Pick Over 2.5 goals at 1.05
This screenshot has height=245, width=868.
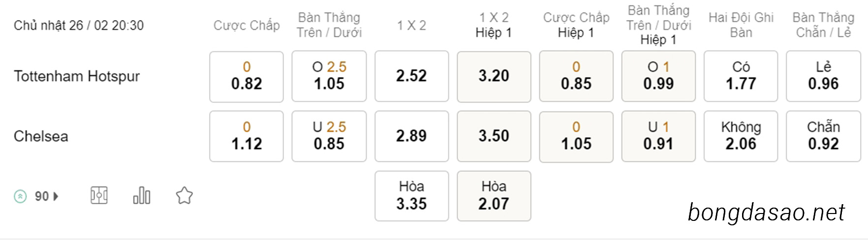point(329,76)
